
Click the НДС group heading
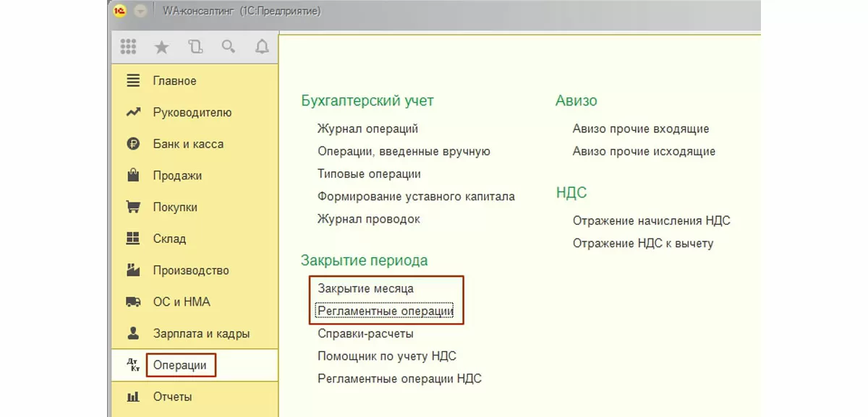[571, 193]
